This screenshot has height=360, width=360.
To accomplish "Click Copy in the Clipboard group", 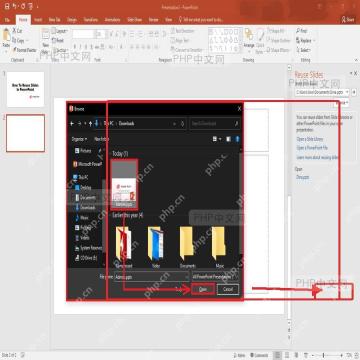I will point(19,41).
